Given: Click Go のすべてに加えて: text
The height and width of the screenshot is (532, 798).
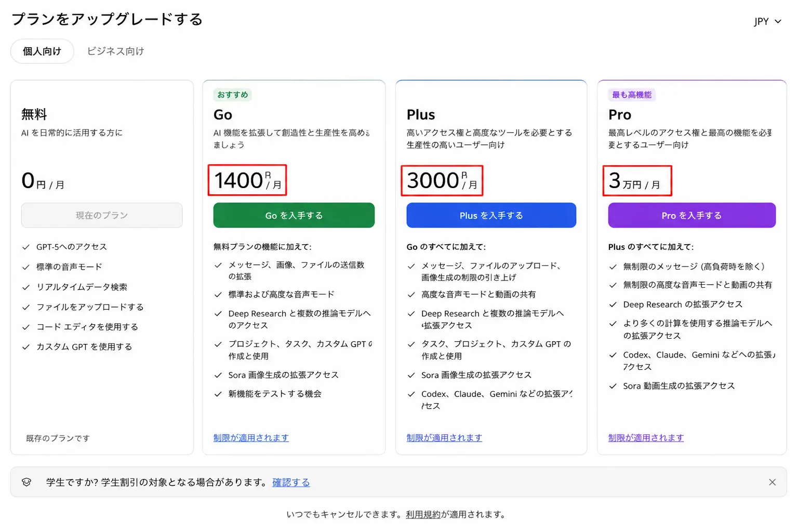Looking at the screenshot, I should coord(446,247).
